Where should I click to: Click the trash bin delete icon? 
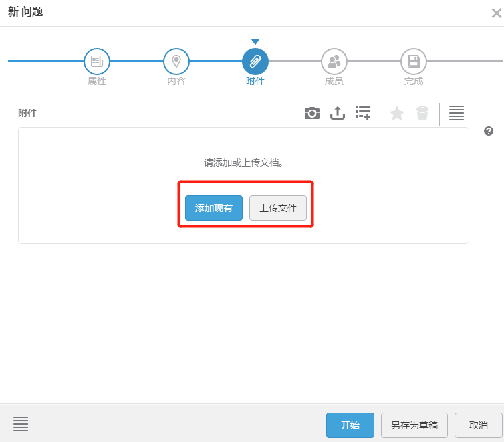click(x=422, y=114)
